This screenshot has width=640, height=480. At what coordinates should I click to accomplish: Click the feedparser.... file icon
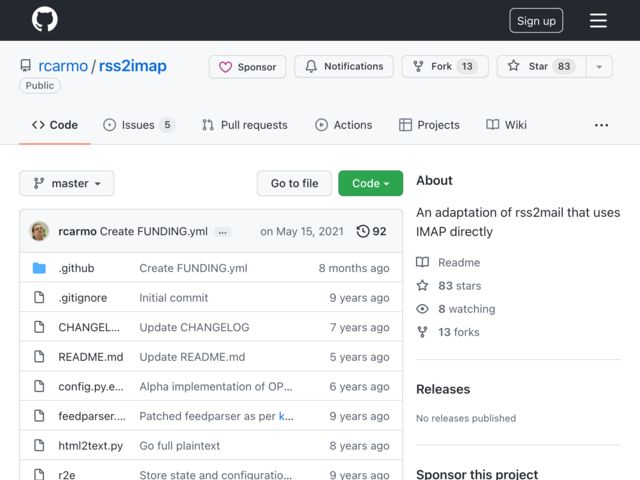coord(39,416)
